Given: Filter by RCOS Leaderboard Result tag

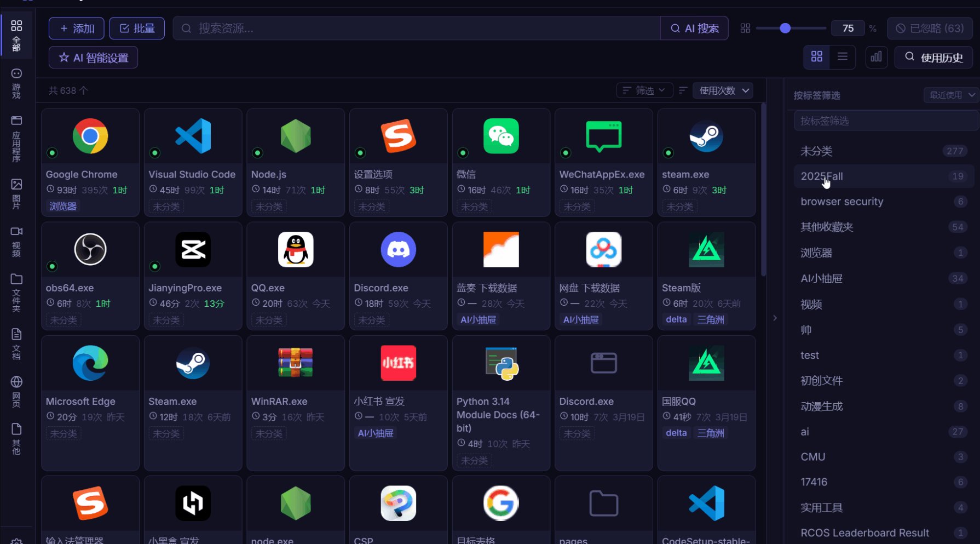Looking at the screenshot, I should (884, 533).
